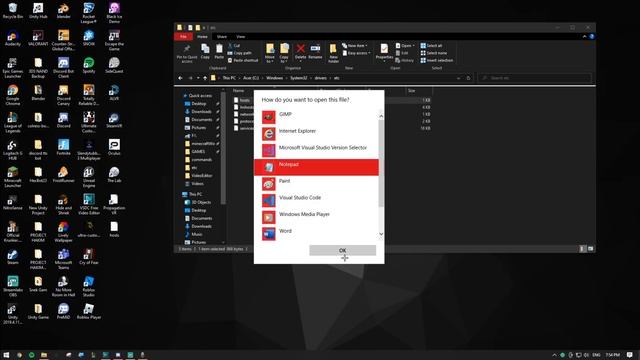
Task: Go up one folder level arrow
Action: [205, 78]
